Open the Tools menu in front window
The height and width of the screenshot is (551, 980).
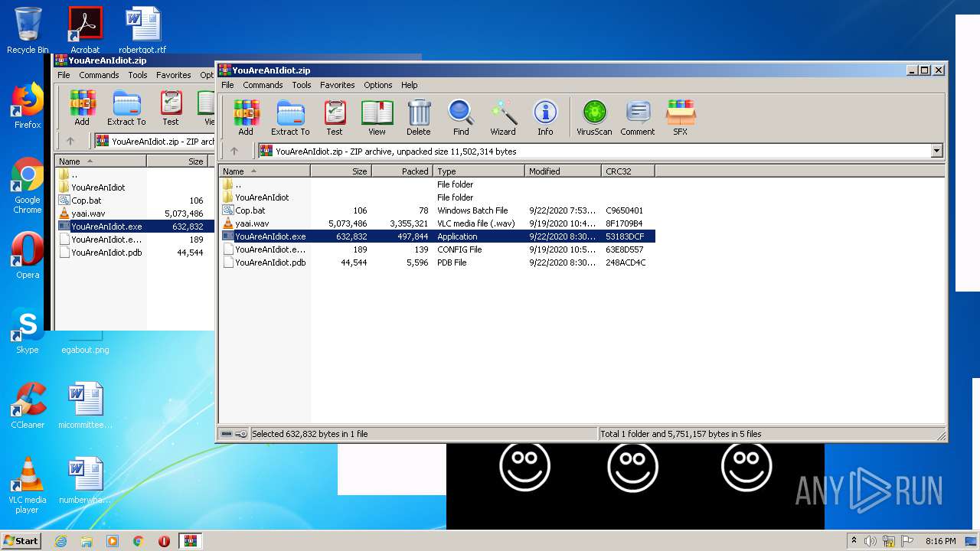pyautogui.click(x=302, y=85)
